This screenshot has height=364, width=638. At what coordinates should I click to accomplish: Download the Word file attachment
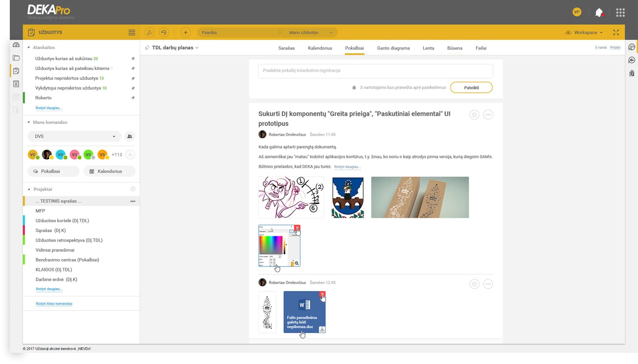coord(322,329)
